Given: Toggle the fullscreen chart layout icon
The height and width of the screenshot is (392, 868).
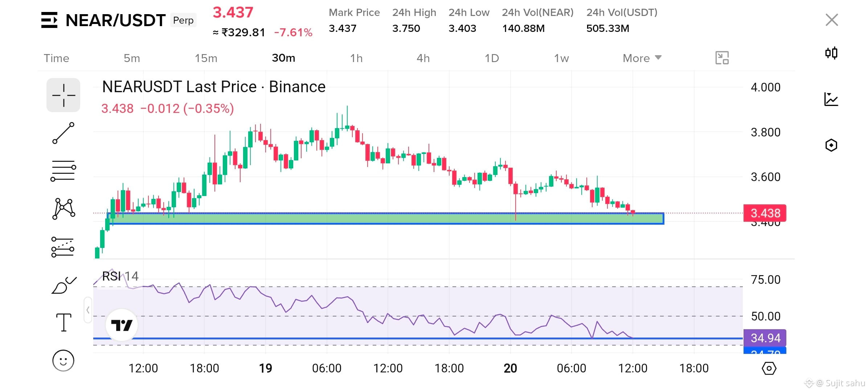Looking at the screenshot, I should pyautogui.click(x=722, y=58).
